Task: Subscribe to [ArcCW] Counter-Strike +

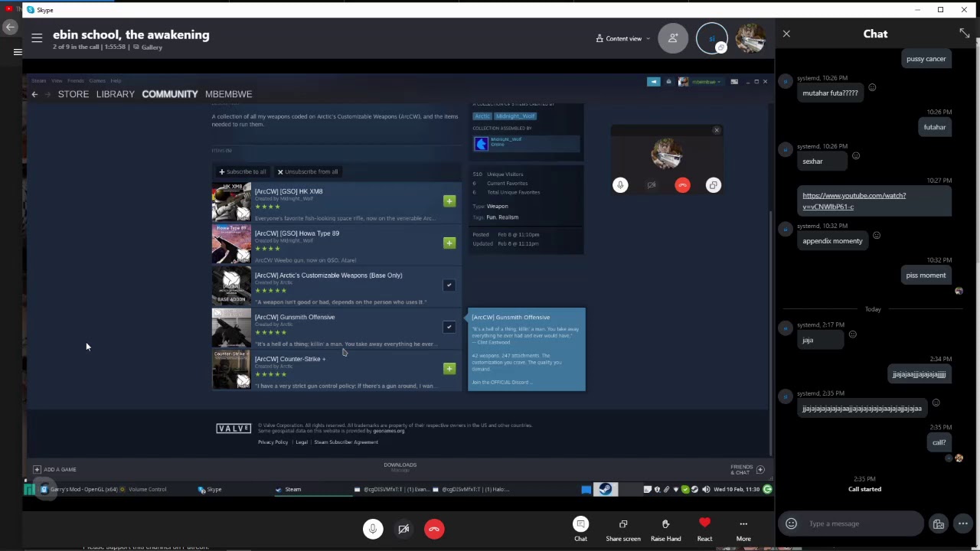Action: coord(449,368)
